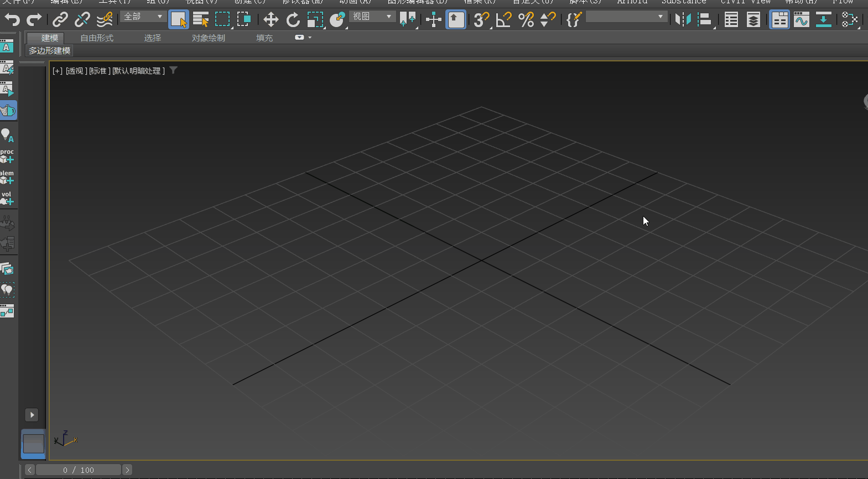Open the Arnold menu
The width and height of the screenshot is (868, 479).
coord(632,2)
